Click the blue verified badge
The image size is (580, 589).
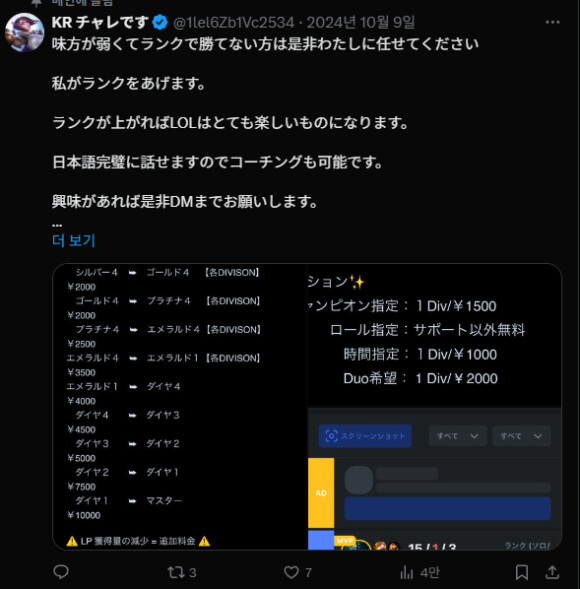coord(160,23)
